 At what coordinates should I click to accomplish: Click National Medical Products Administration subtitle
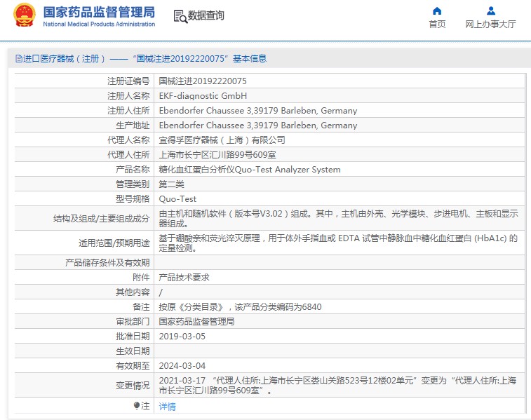pos(99,25)
